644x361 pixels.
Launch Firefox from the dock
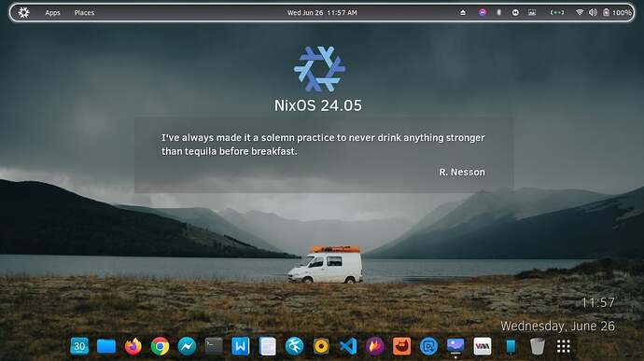(x=133, y=346)
